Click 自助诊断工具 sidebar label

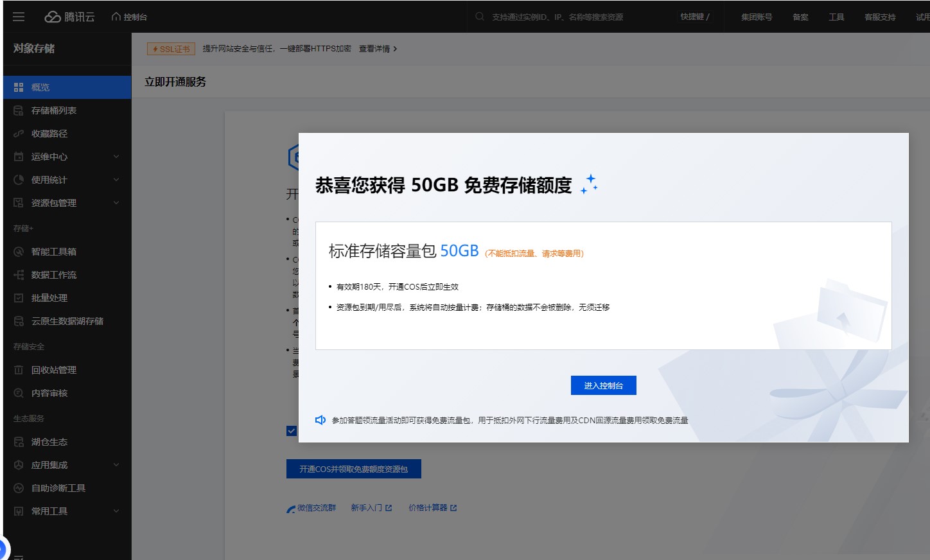pos(58,488)
